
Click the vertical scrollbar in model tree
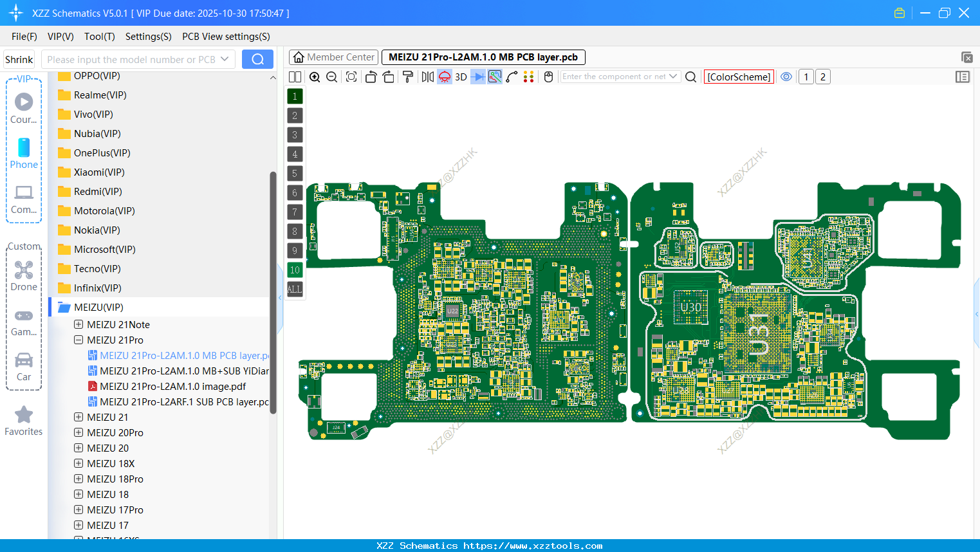tap(273, 293)
